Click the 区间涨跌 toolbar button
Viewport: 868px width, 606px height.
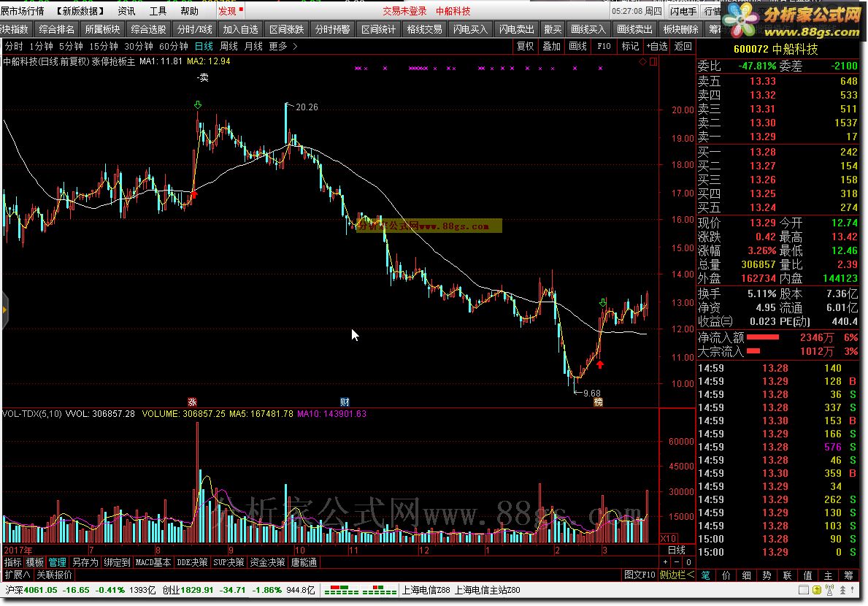tap(287, 29)
